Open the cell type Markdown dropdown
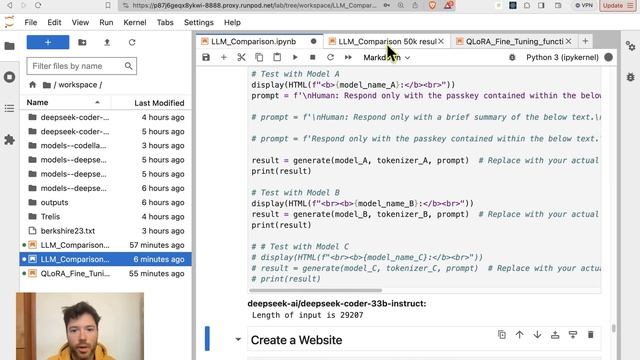Viewport: 640px width, 360px height. (x=387, y=58)
